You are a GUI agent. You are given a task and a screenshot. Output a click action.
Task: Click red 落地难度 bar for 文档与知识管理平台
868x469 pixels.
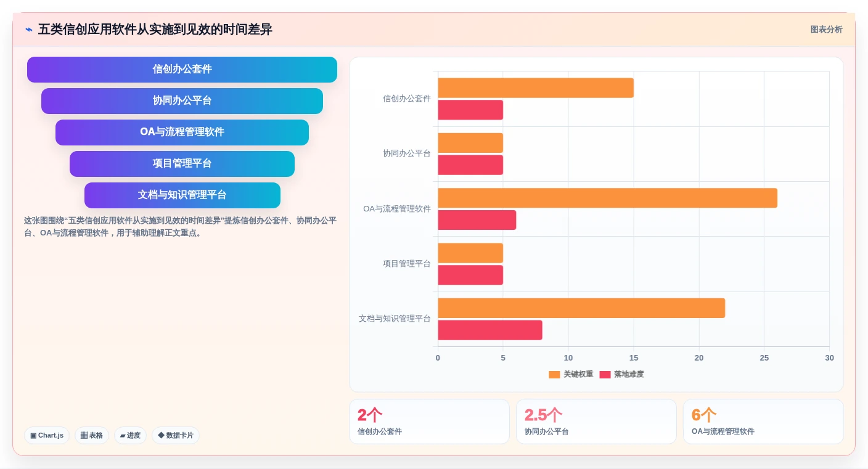[490, 330]
